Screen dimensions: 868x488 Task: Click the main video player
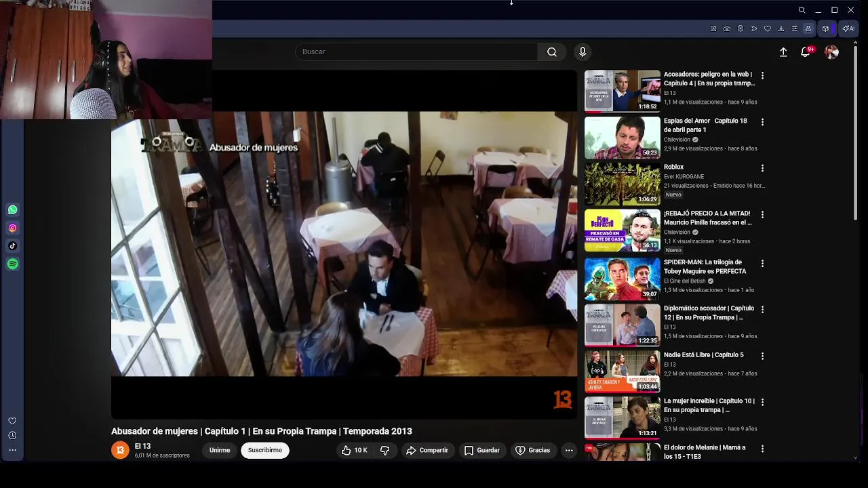tap(344, 245)
